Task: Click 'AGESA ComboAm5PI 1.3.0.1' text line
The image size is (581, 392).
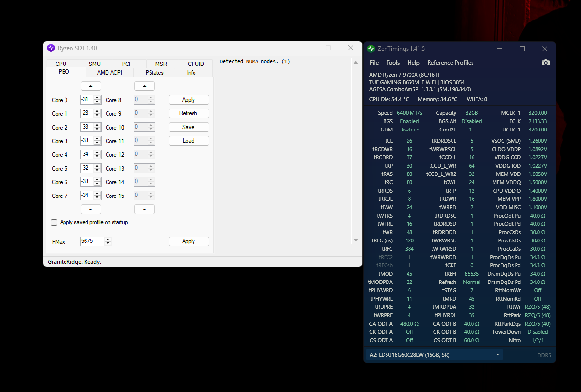Action: coord(420,89)
